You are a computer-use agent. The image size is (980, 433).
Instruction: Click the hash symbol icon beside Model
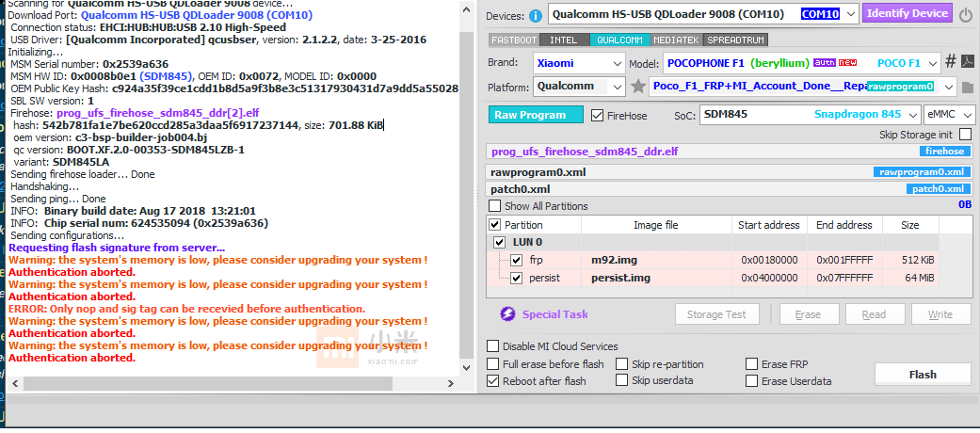click(951, 61)
